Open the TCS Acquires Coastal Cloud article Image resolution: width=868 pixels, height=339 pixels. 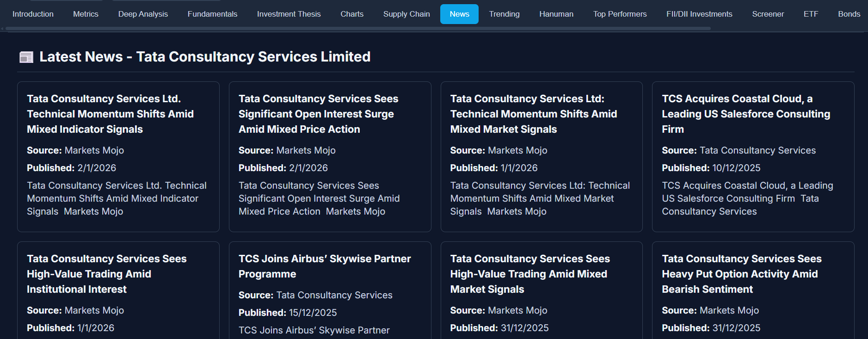745,114
